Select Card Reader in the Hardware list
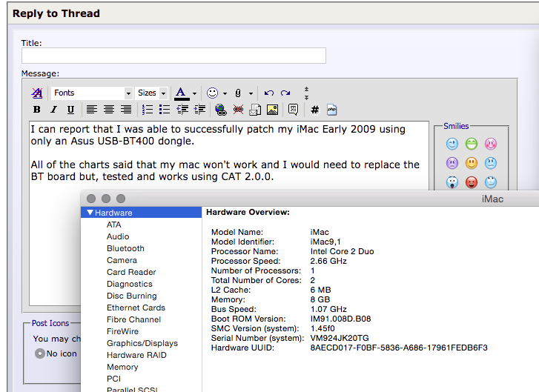The image size is (539, 392). click(x=131, y=272)
